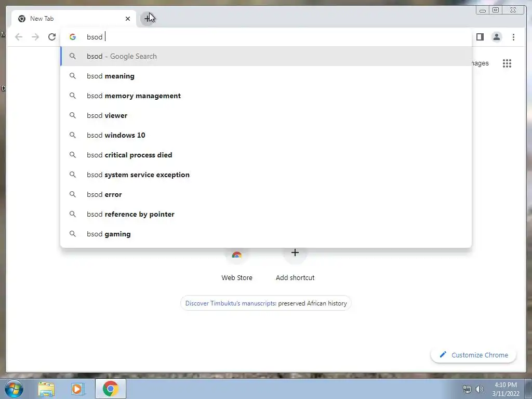The width and height of the screenshot is (532, 399).
Task: Go back with the back arrow
Action: pos(19,37)
